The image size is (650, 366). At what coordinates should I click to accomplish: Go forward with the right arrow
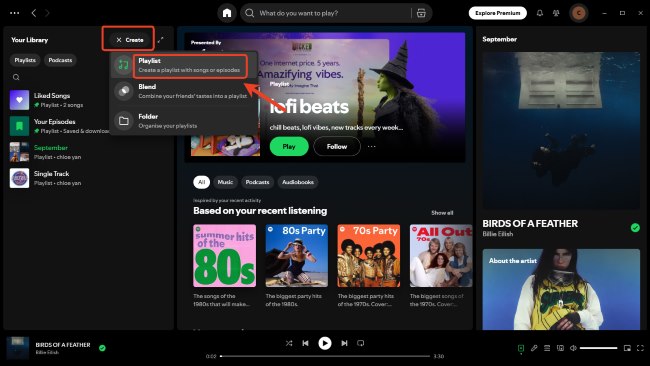click(47, 13)
